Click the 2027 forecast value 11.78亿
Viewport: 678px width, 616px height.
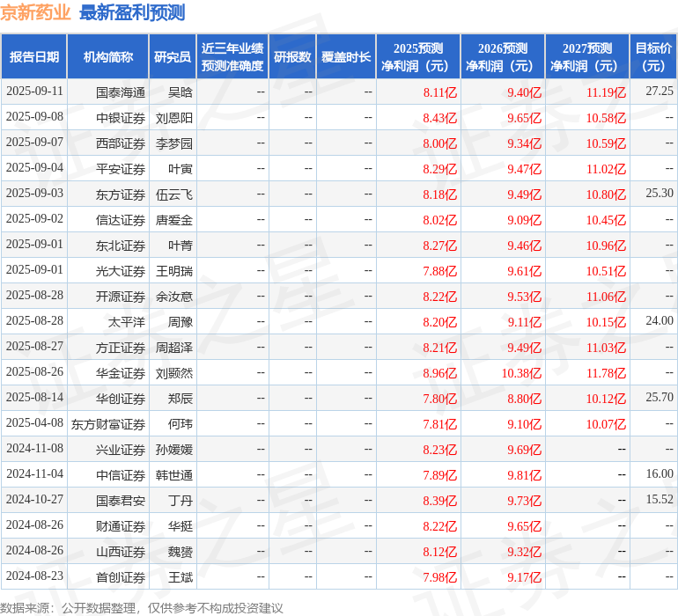tap(606, 373)
